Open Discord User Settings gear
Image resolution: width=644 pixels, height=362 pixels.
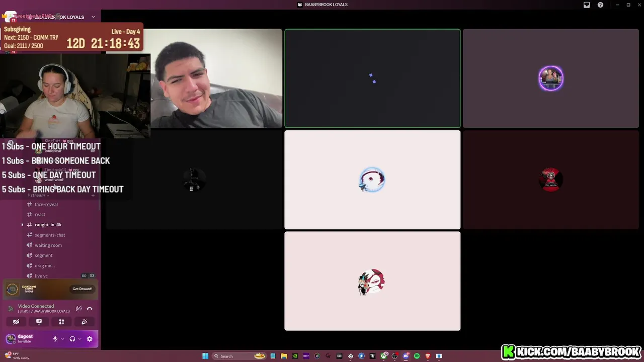90,339
